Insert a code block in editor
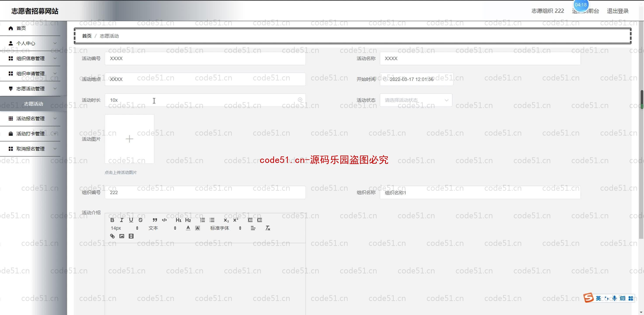 [x=164, y=220]
